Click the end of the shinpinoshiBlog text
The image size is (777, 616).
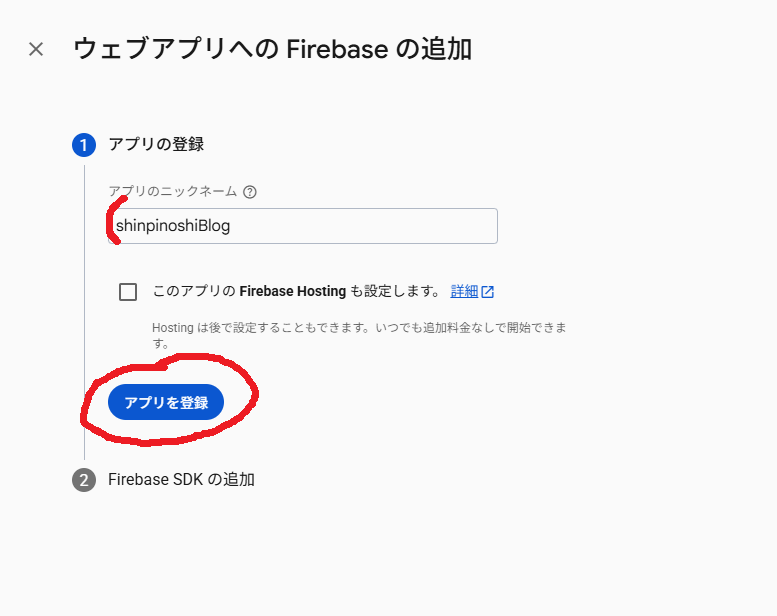231,226
